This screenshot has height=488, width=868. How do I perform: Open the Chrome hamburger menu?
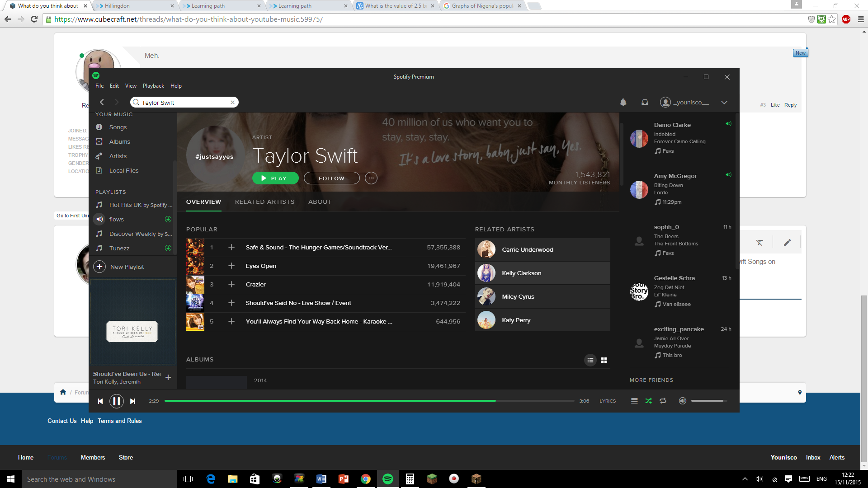pos(861,19)
